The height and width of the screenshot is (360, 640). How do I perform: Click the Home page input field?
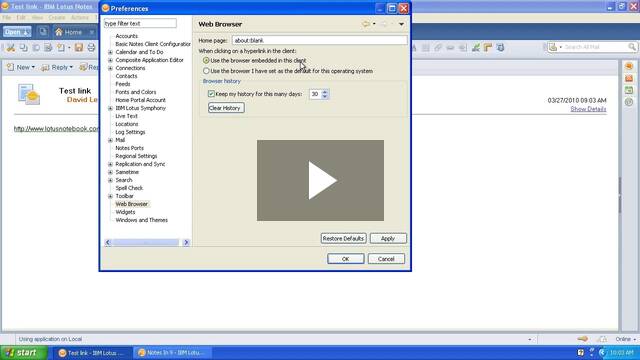click(x=320, y=40)
